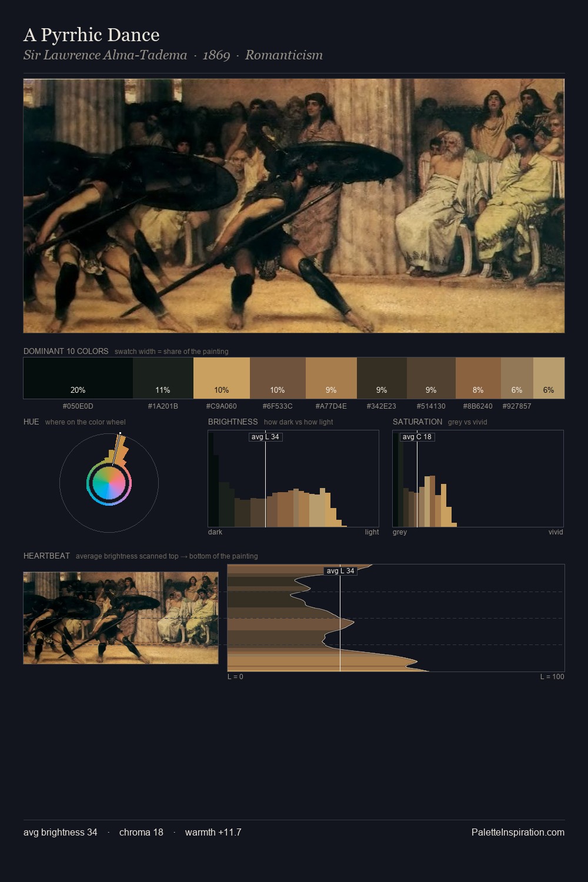Click the year 1869

pyautogui.click(x=216, y=55)
